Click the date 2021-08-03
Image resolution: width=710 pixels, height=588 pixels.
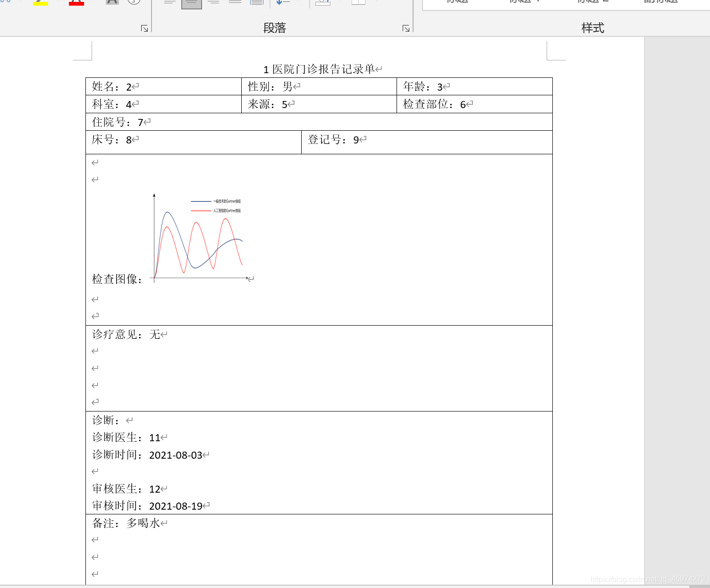[176, 455]
